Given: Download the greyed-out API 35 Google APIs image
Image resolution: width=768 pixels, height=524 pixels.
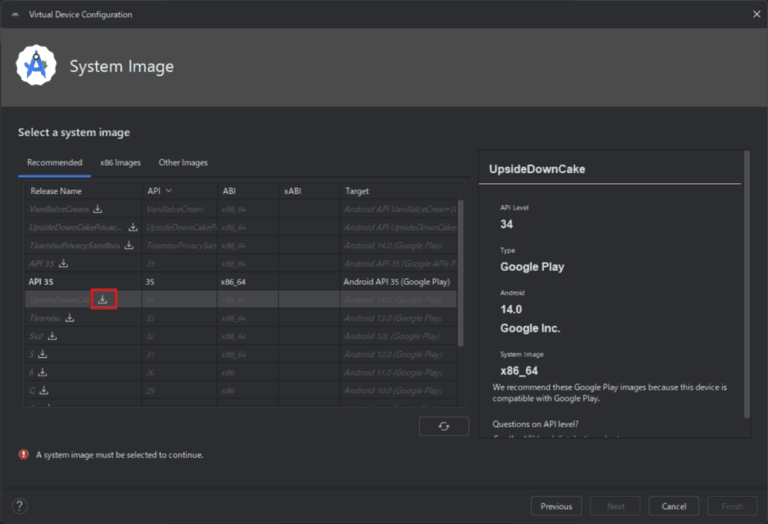Looking at the screenshot, I should (x=64, y=263).
